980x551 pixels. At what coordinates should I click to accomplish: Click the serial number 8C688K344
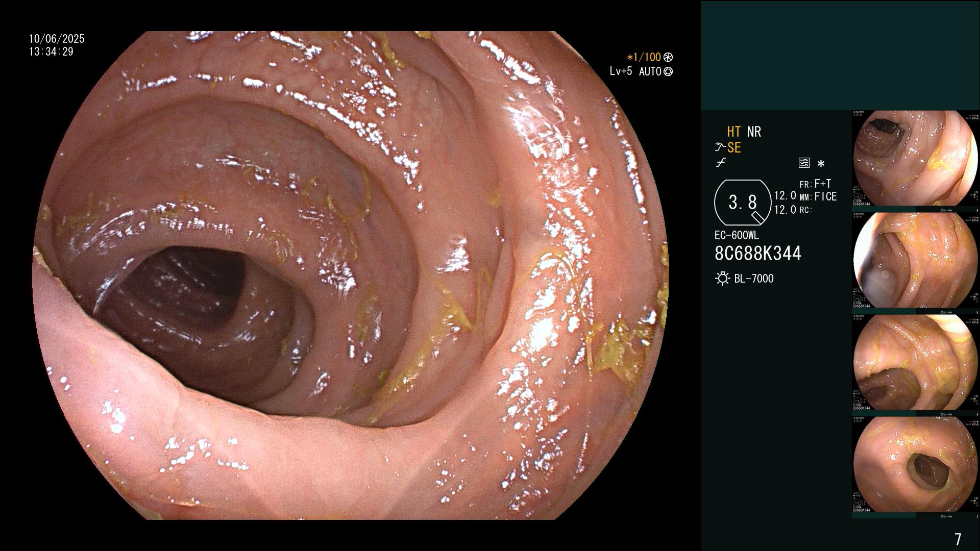758,254
